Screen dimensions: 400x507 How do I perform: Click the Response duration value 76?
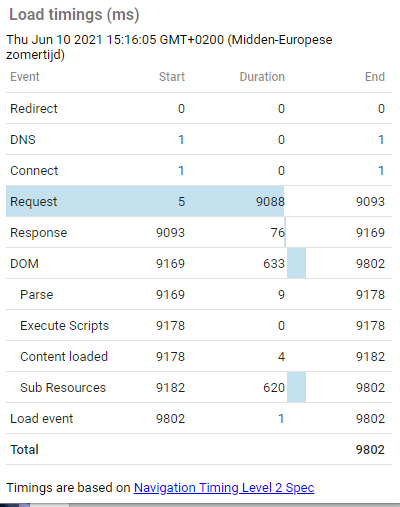[278, 233]
